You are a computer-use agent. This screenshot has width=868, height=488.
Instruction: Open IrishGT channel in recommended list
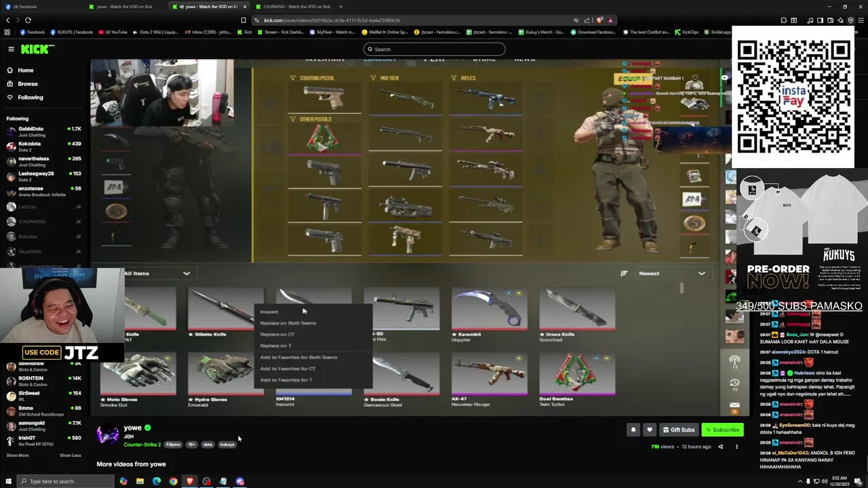[43, 441]
